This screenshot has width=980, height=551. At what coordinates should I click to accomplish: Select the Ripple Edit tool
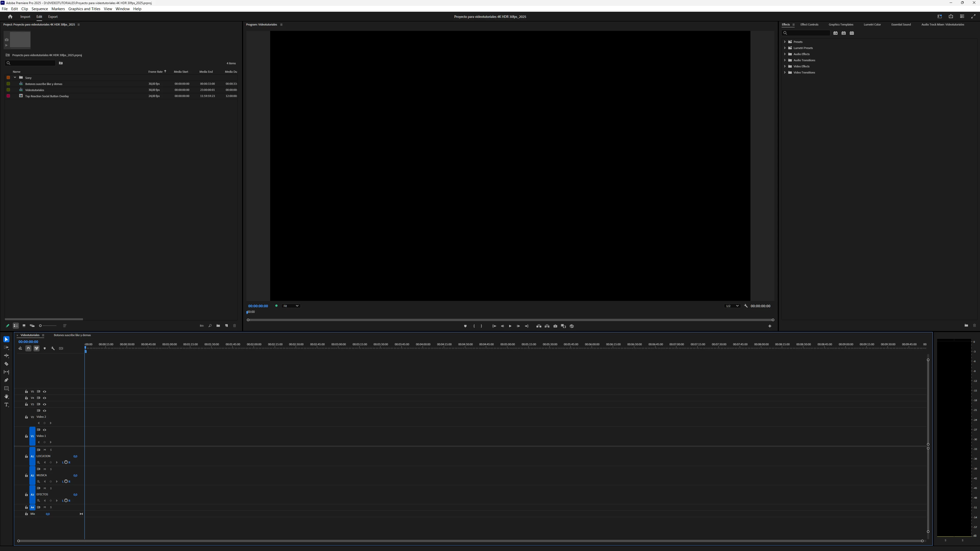click(x=6, y=356)
